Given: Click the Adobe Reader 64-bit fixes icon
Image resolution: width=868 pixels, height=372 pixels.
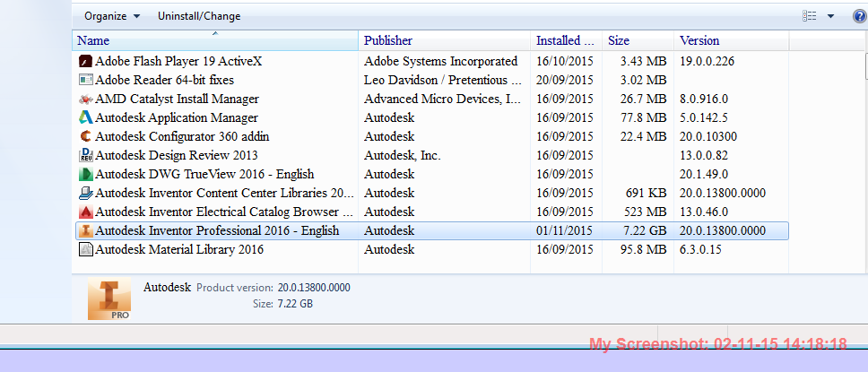Looking at the screenshot, I should click(85, 81).
